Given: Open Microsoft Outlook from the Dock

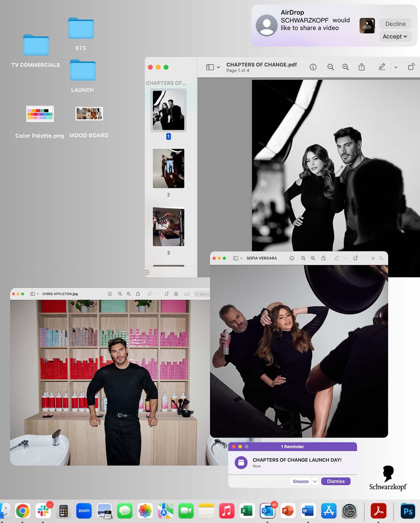Looking at the screenshot, I should [x=268, y=511].
